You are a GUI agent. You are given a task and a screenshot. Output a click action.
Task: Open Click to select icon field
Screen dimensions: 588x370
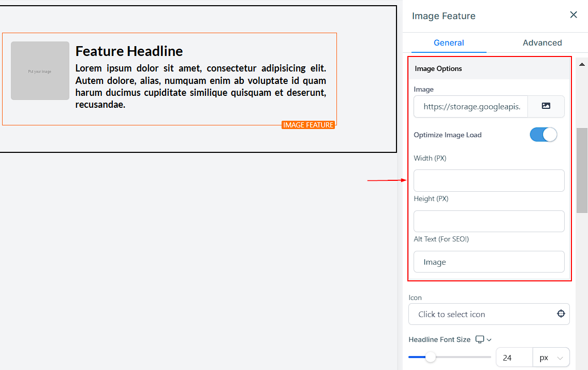[x=481, y=314]
